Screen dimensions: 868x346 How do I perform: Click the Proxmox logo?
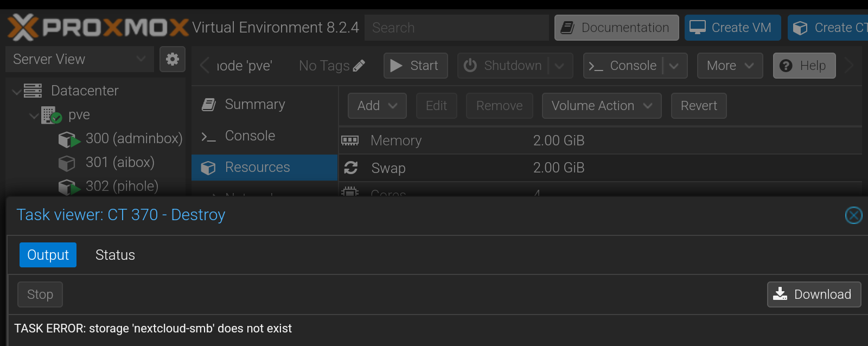(x=98, y=27)
